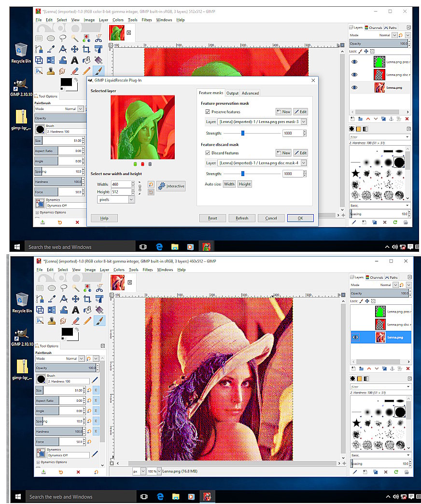Screen dimensions: 421x504
Task: Save tool preset icon below Tool Options, 460x512 window
Action: point(43,472)
